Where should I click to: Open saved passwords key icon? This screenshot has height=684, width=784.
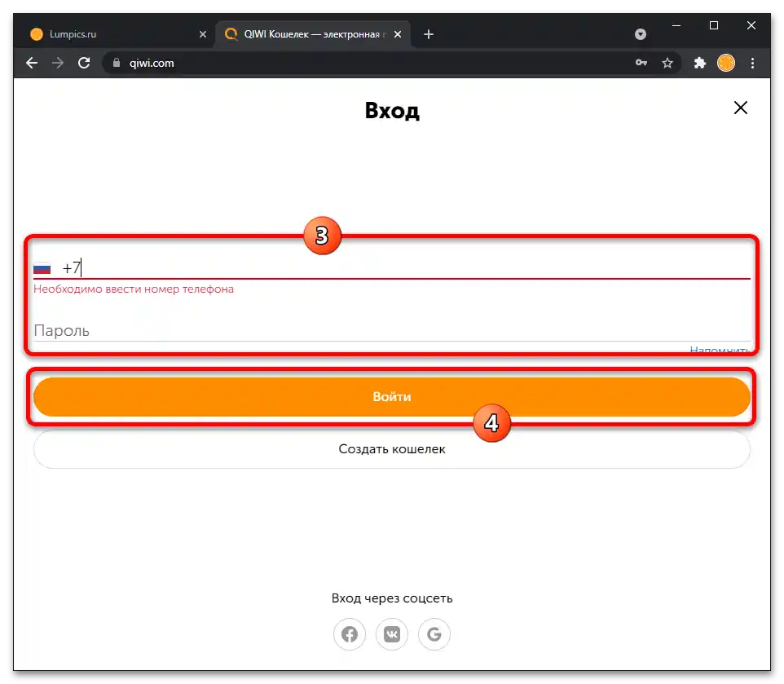coord(641,63)
